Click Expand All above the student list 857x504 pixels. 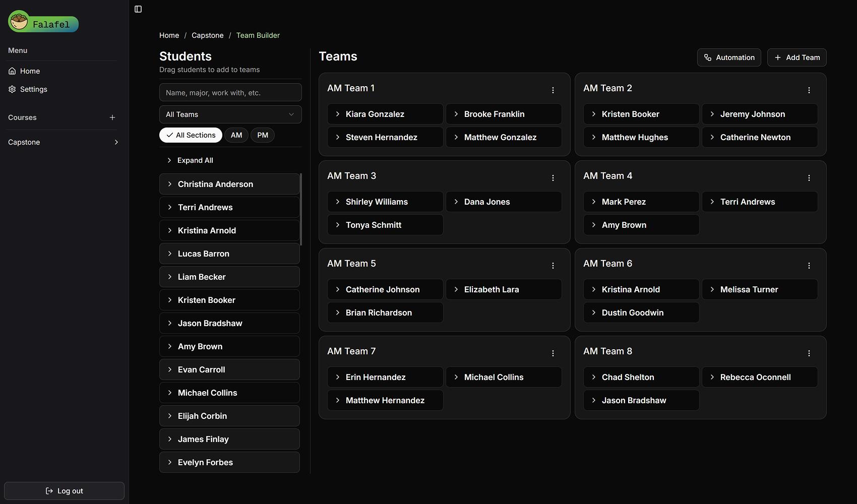tap(190, 160)
